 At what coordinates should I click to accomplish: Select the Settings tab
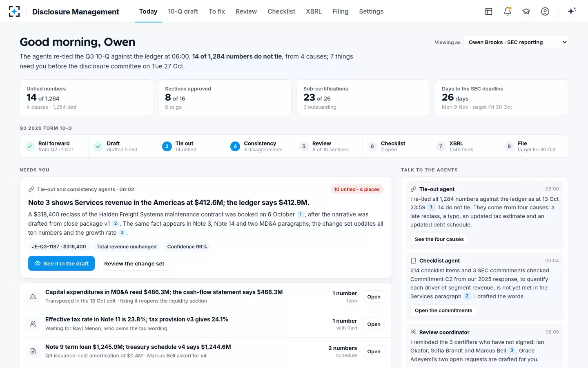[371, 11]
